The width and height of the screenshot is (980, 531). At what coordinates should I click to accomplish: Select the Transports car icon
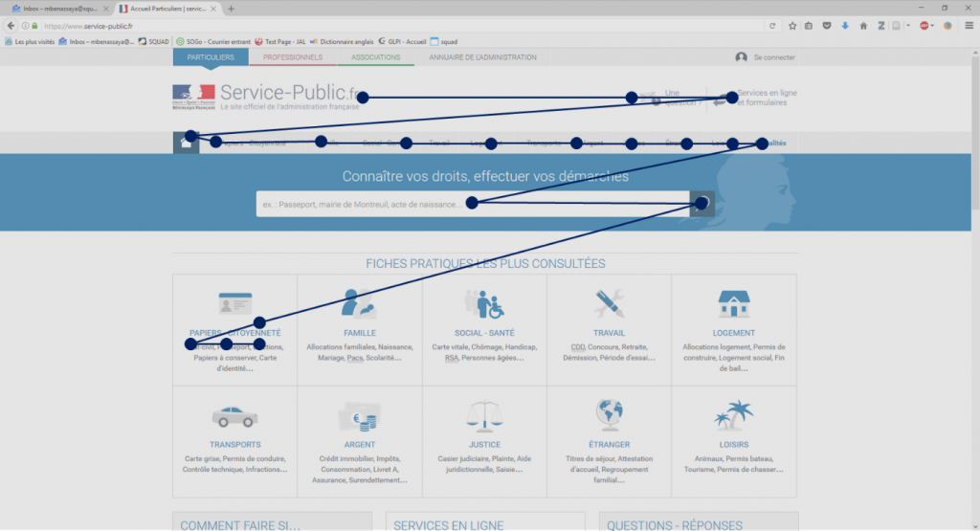(234, 417)
